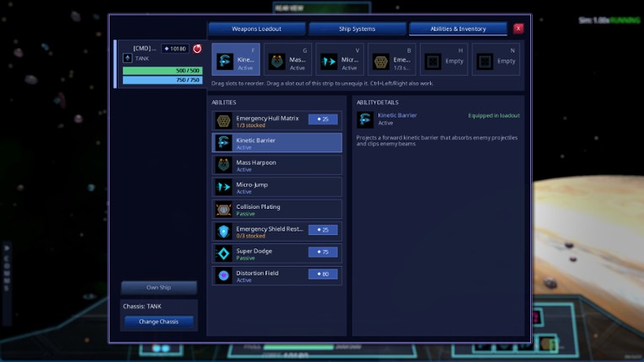Image resolution: width=644 pixels, height=362 pixels.
Task: Select the Mass Harpoon slot G
Action: (x=287, y=60)
